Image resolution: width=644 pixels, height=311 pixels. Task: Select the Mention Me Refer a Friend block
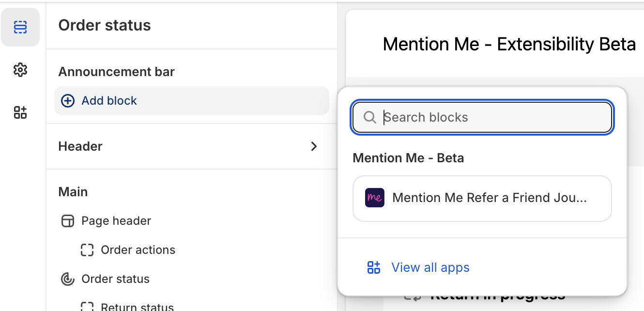482,199
